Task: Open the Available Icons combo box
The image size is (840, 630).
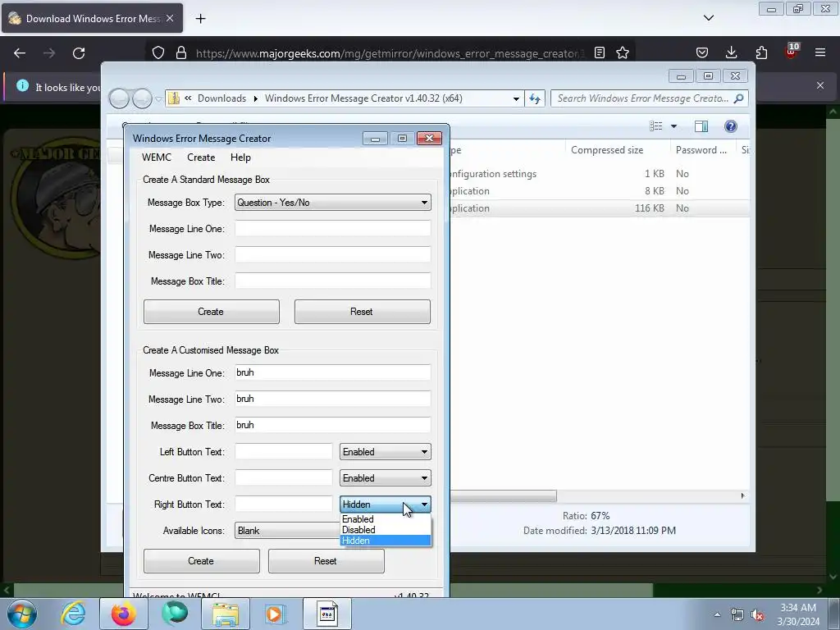Action: pyautogui.click(x=287, y=531)
